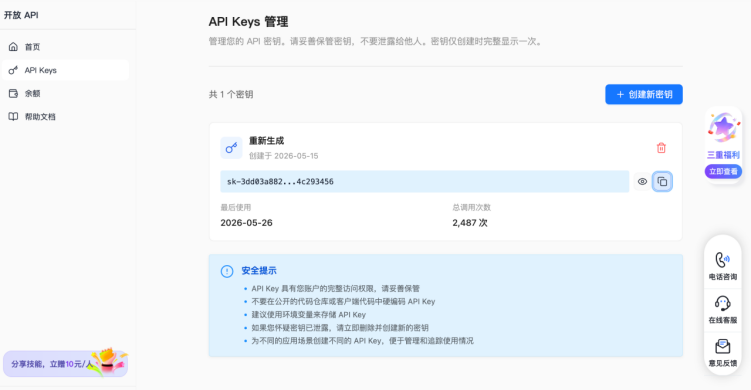Open the 三重福利 star promo icon
The image size is (751, 390).
[723, 127]
